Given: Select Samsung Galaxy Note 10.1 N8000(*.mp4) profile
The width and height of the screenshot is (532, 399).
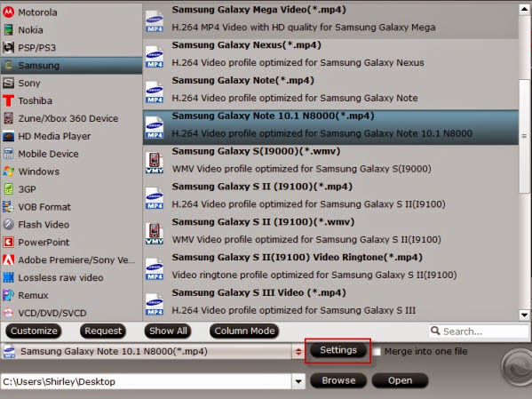Looking at the screenshot, I should coord(330,127).
